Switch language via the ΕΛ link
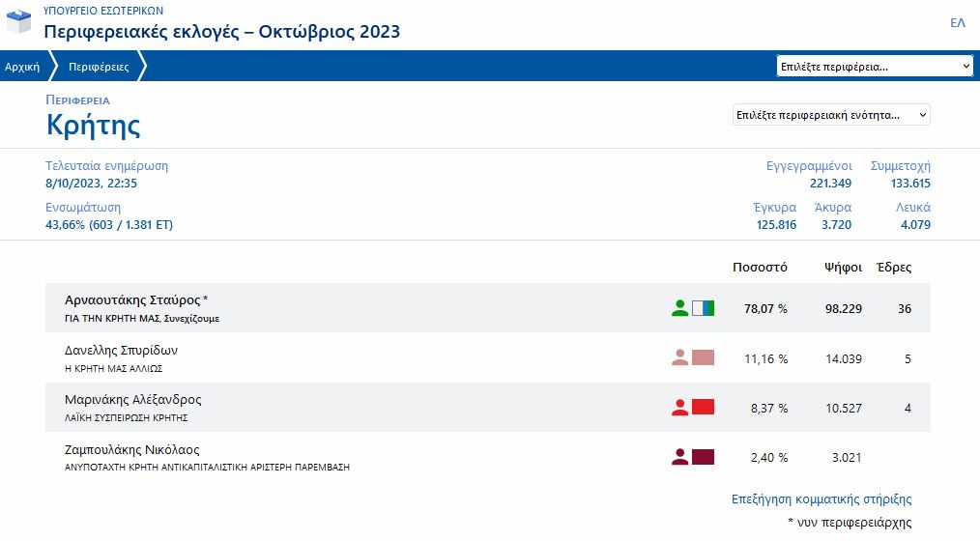The width and height of the screenshot is (980, 541). click(957, 23)
